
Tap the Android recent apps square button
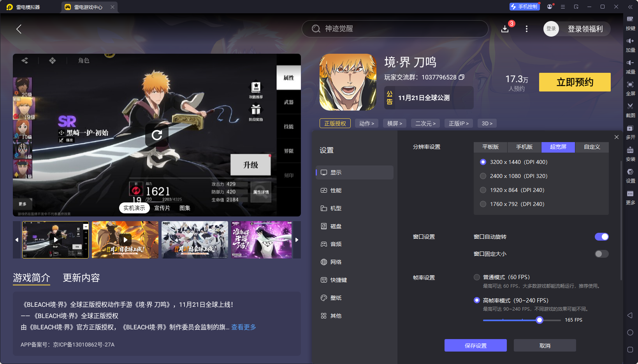tap(630, 350)
